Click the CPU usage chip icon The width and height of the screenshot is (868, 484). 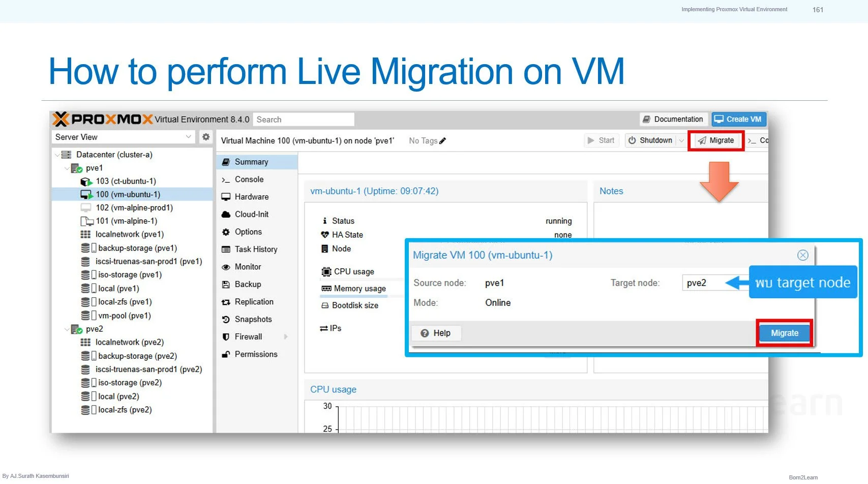[x=326, y=272]
